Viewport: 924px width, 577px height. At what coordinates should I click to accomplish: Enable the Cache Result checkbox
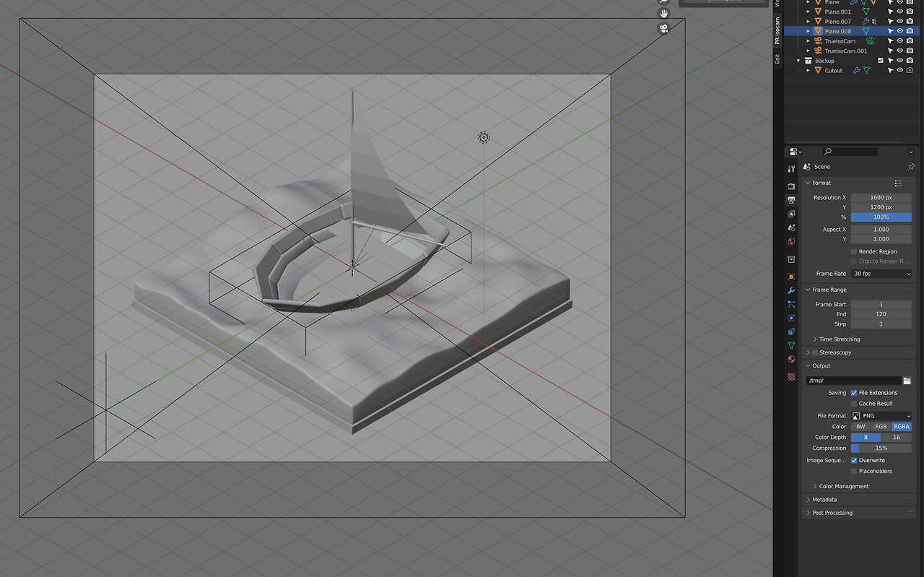tap(854, 404)
